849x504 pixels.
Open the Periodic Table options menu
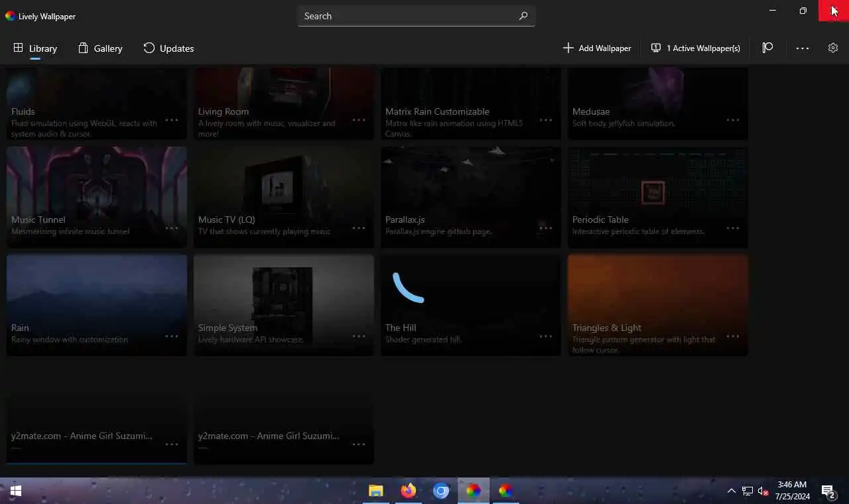[733, 228]
